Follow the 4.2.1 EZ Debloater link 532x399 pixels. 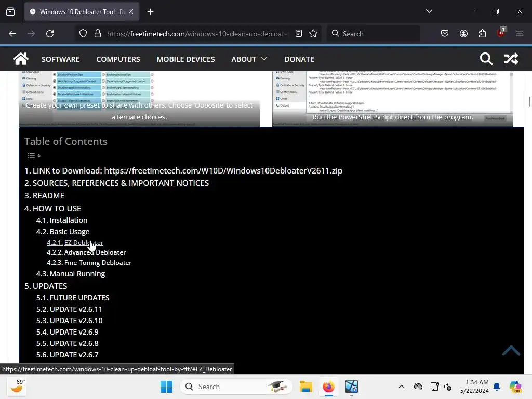(x=75, y=243)
